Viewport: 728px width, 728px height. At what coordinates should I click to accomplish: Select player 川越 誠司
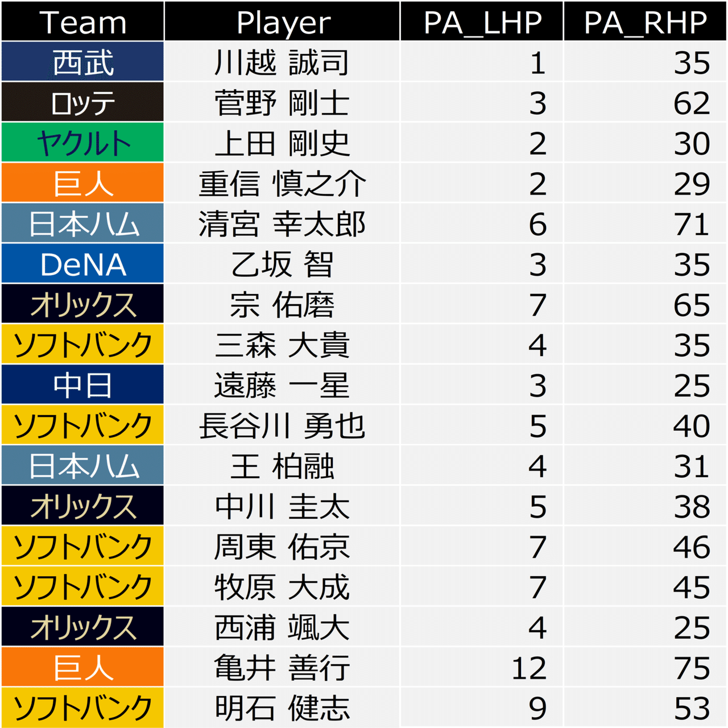(x=282, y=63)
